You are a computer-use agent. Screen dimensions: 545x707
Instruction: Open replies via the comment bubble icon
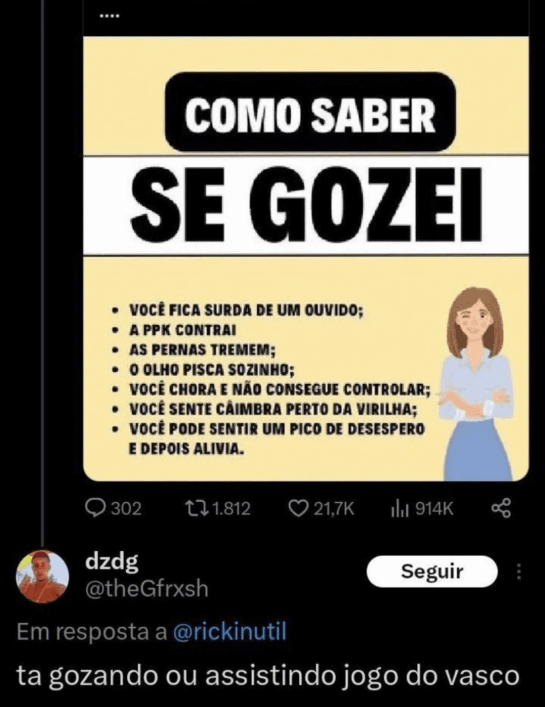[95, 509]
